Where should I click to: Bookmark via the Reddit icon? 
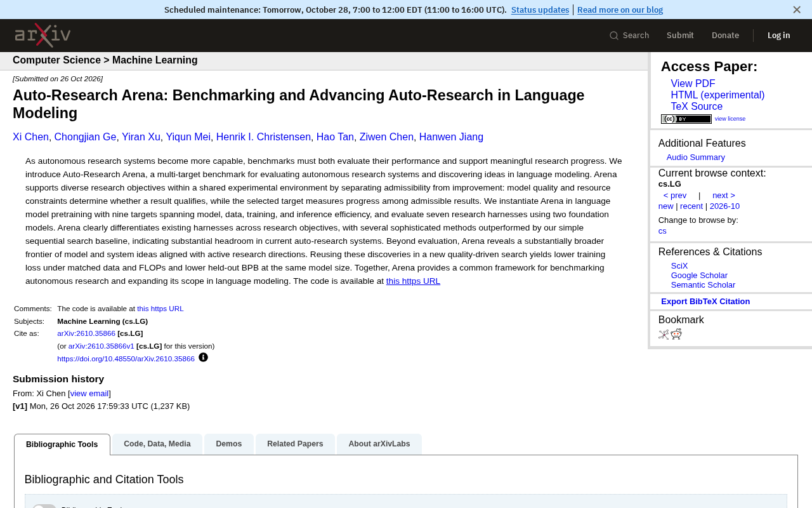[x=676, y=335]
